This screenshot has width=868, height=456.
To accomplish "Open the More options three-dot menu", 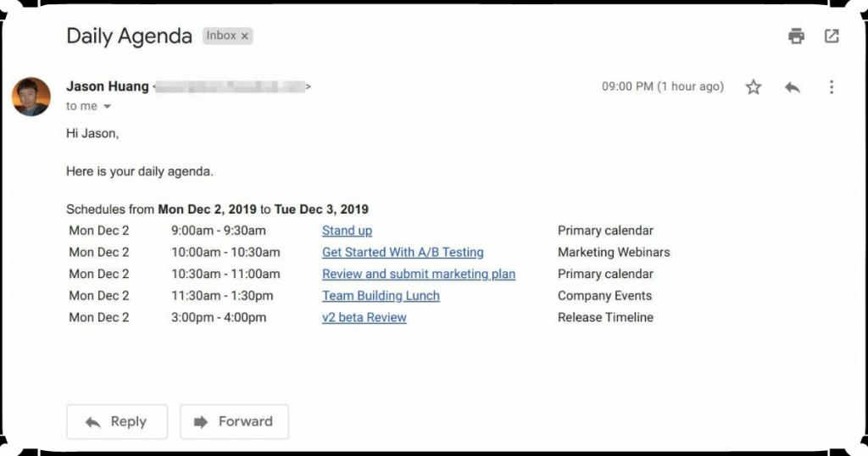I will pos(832,87).
